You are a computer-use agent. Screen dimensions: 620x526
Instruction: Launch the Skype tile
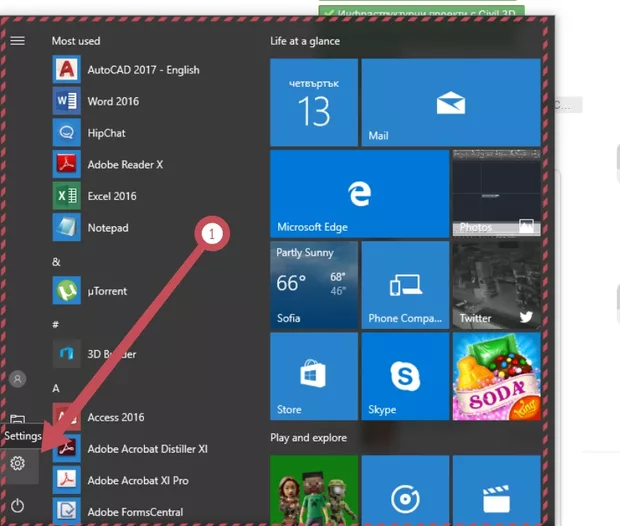pyautogui.click(x=405, y=376)
